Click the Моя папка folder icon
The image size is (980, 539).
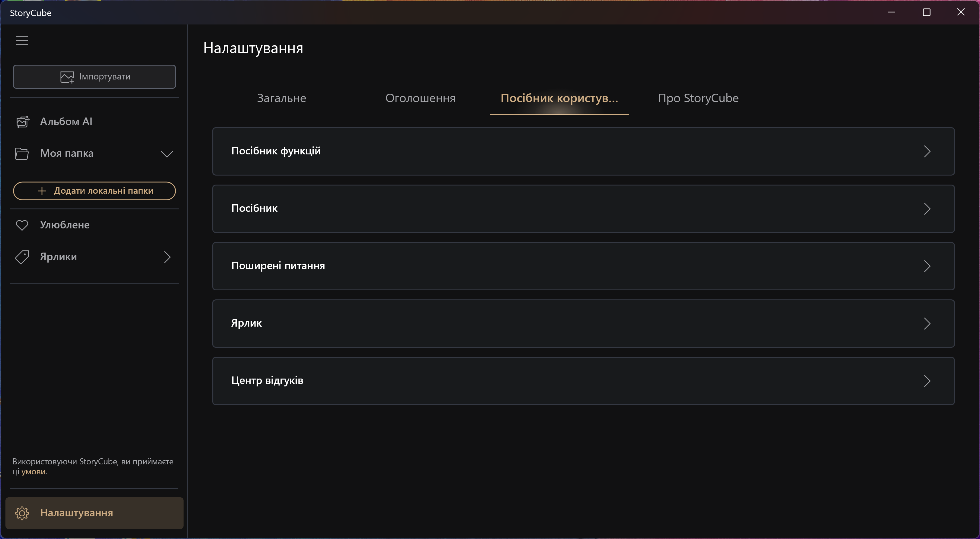click(x=22, y=153)
